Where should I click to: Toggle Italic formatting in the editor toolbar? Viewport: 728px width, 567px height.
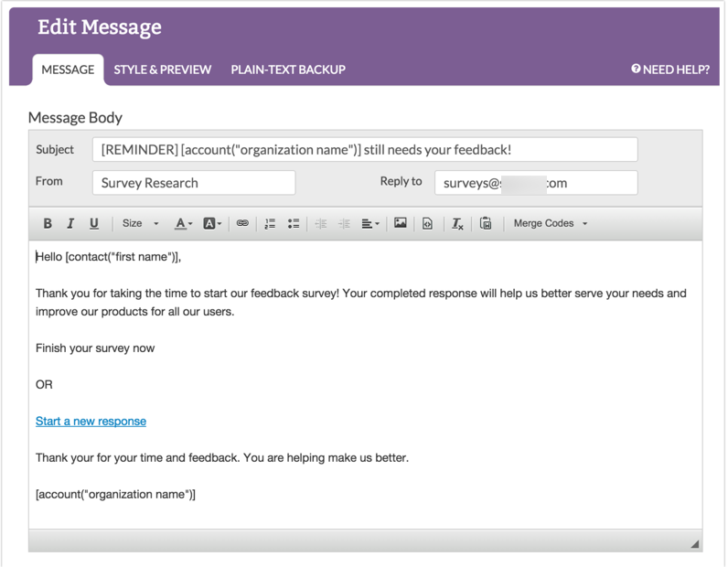[70, 223]
